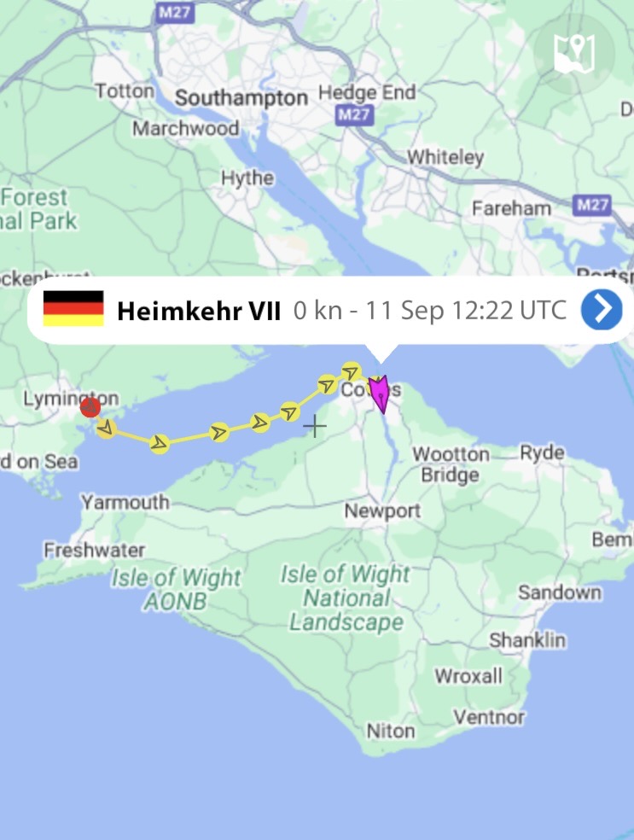Select the magenta Heimkehr VII vessel marker
The width and height of the screenshot is (634, 840).
pos(380,394)
